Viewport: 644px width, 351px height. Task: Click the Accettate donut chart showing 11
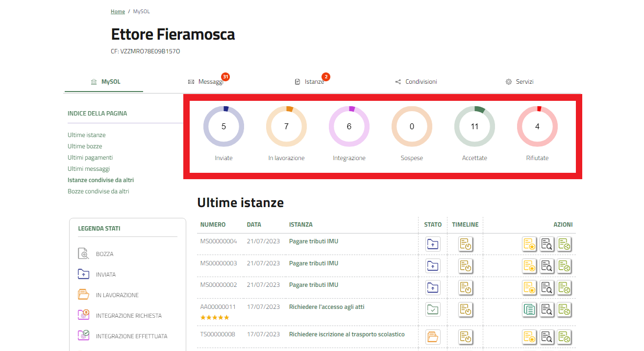(x=474, y=126)
